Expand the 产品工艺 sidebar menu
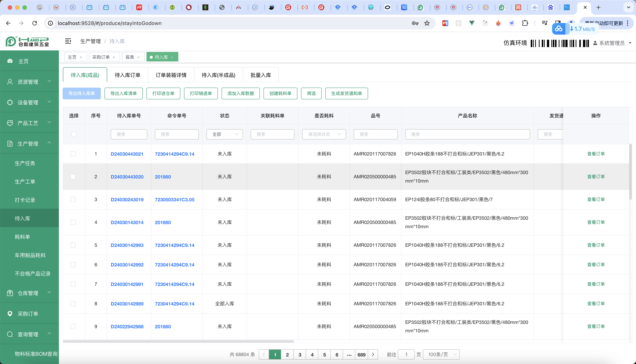Viewport: 636px width, 364px height. click(x=49, y=122)
